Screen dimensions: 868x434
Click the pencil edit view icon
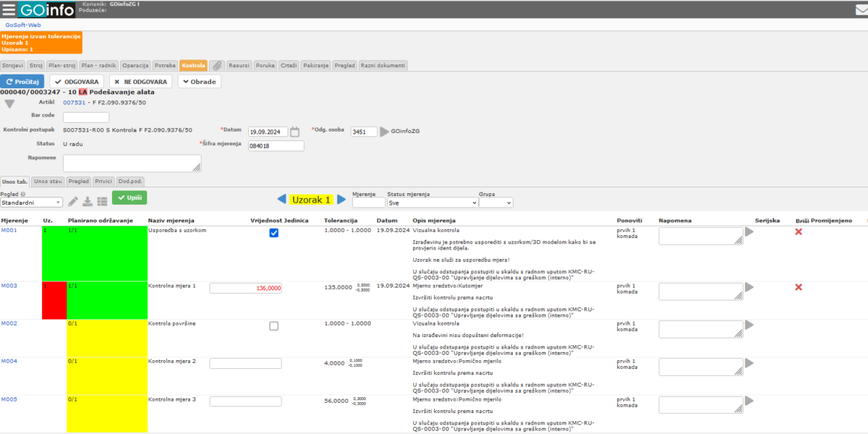coord(73,202)
